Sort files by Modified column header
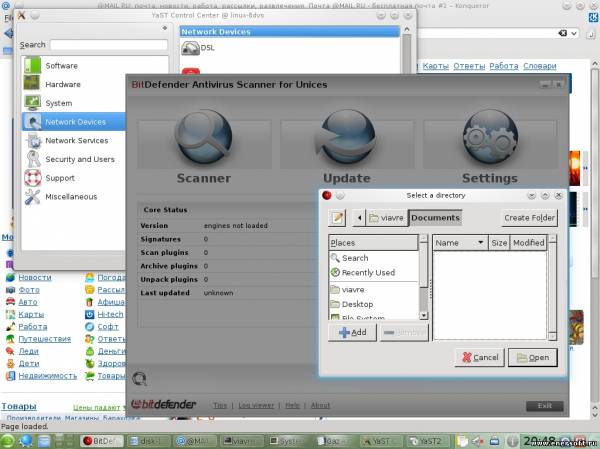Image resolution: width=600 pixels, height=449 pixels. click(528, 243)
